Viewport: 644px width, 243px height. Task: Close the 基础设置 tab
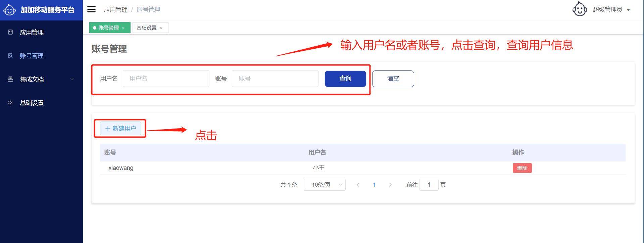(x=161, y=28)
